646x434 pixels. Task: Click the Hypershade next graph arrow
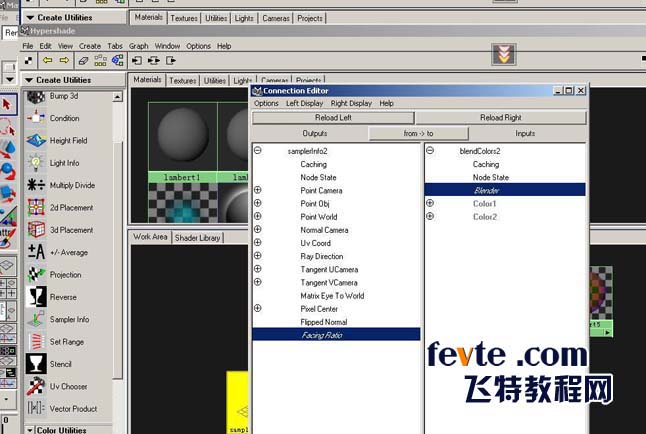(x=64, y=61)
